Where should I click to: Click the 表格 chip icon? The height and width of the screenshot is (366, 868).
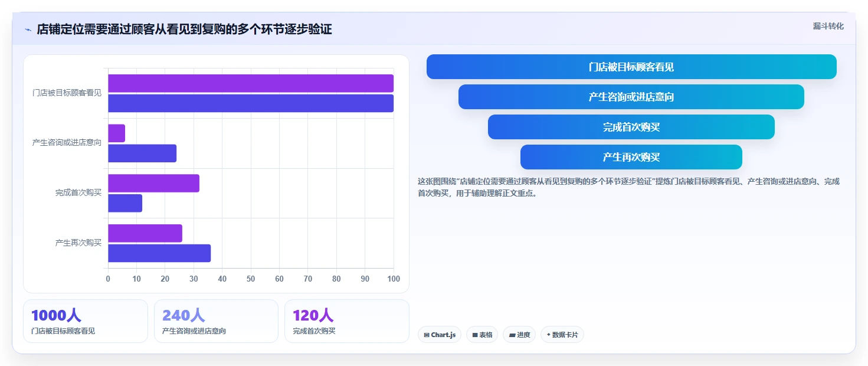click(474, 335)
